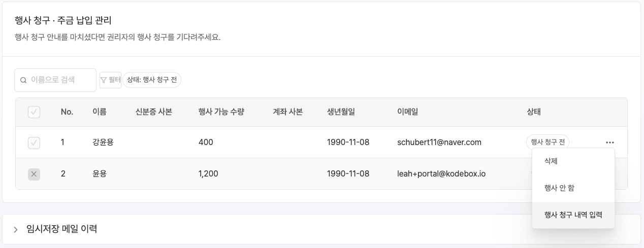This screenshot has height=248, width=644.
Task: Click the X mark box in row 2
Action: tap(34, 174)
